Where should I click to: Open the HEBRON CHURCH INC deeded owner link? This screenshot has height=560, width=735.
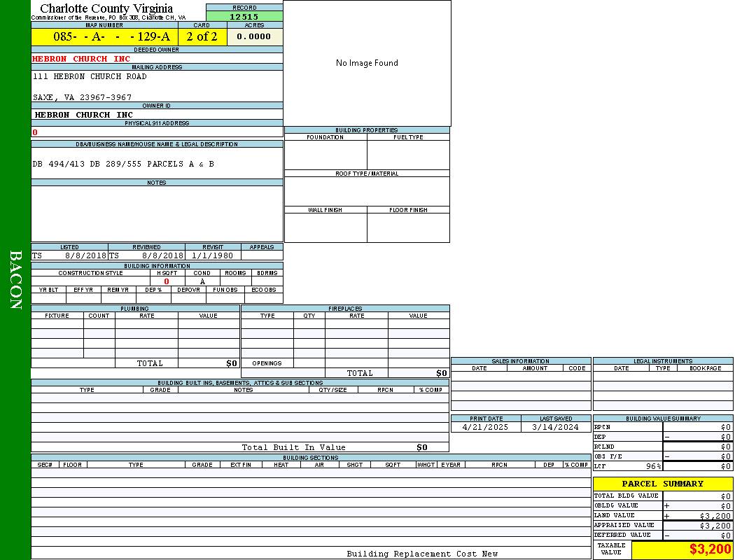[x=81, y=59]
